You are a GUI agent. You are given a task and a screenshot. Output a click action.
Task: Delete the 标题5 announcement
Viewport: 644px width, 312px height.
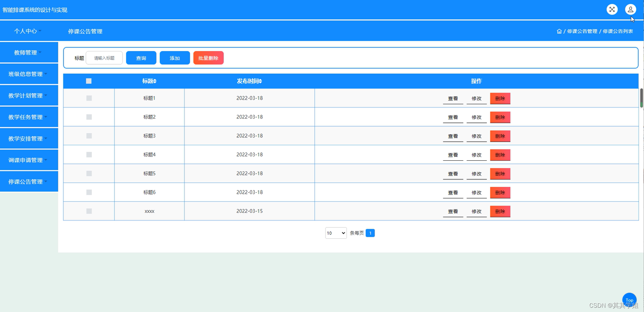point(500,174)
